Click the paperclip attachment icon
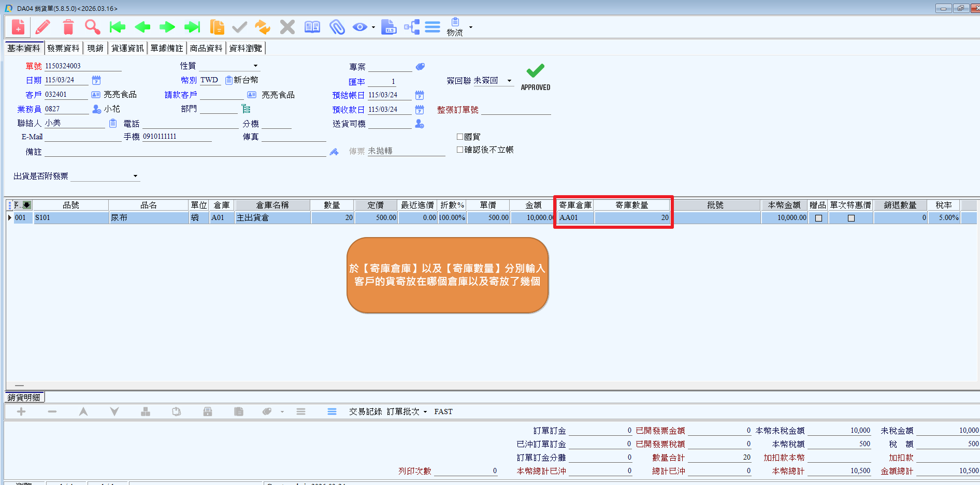This screenshot has height=485, width=980. pyautogui.click(x=337, y=27)
